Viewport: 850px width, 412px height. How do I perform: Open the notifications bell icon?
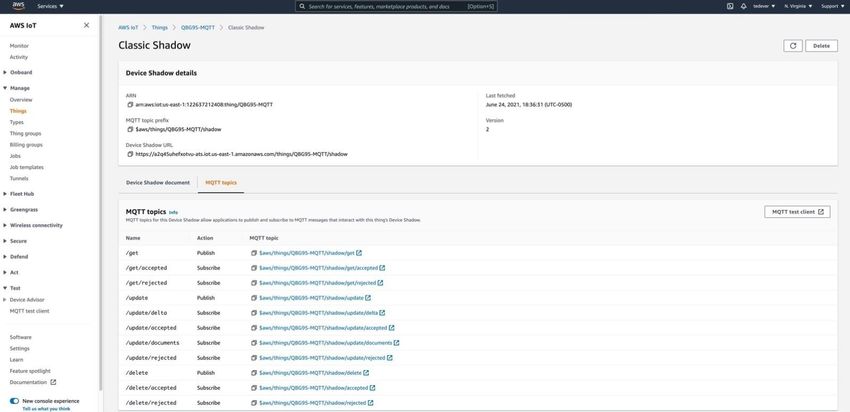744,6
